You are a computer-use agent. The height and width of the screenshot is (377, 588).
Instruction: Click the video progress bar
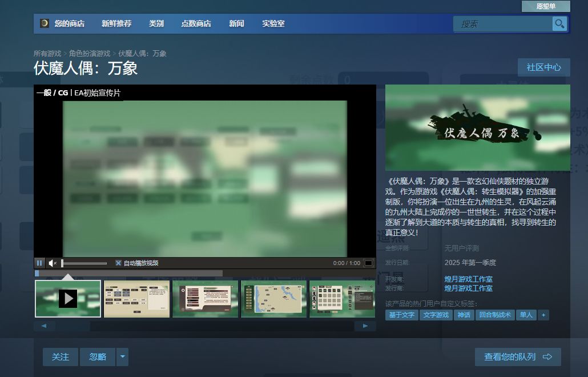(205, 274)
